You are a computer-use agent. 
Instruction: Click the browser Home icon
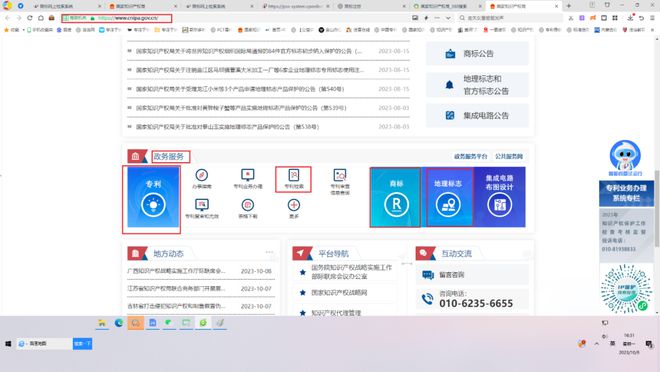(41, 18)
